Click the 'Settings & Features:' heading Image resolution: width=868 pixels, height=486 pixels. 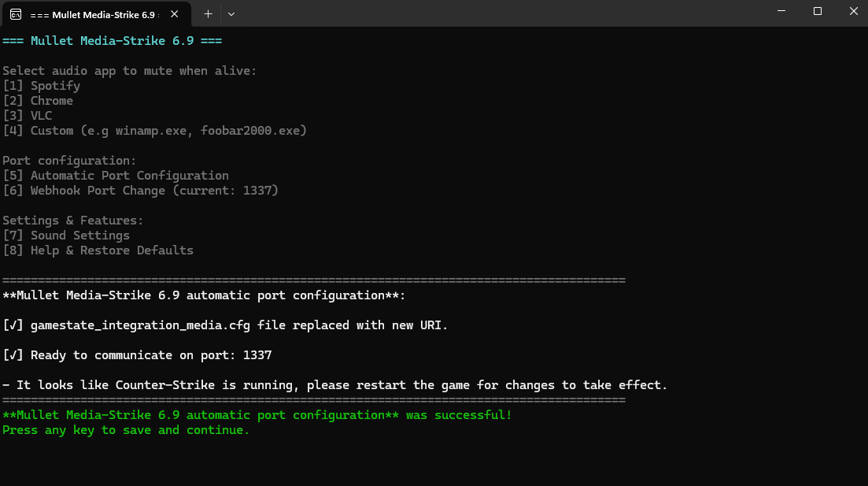[72, 221]
